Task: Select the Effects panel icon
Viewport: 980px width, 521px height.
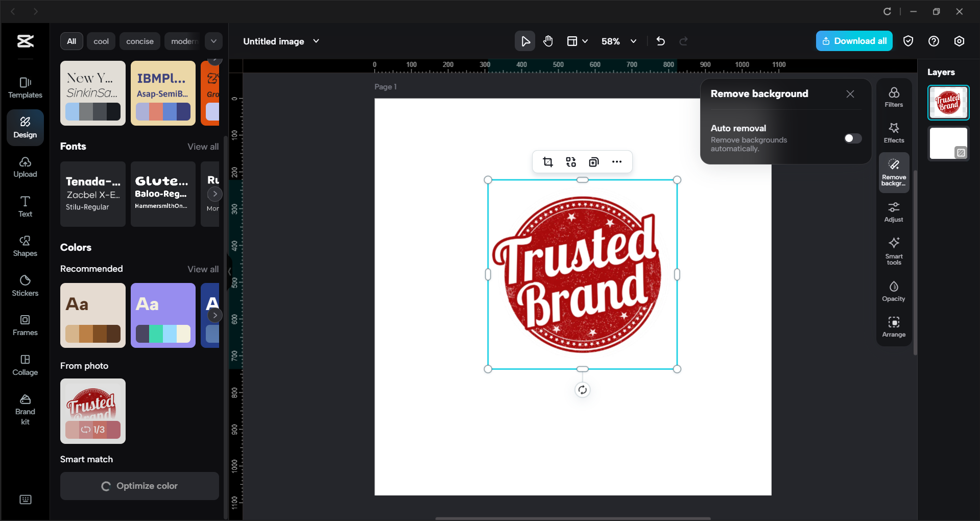Action: pos(893,132)
